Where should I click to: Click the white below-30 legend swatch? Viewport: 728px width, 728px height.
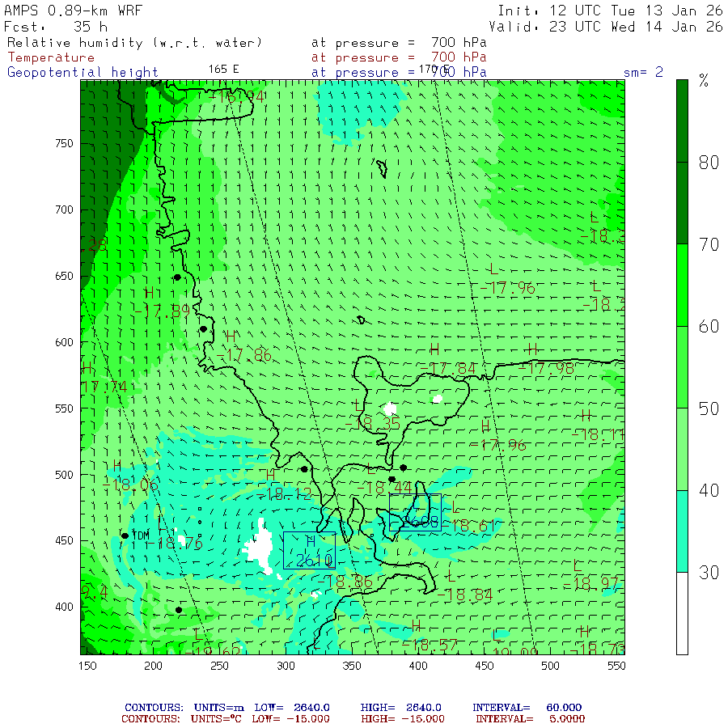point(682,613)
